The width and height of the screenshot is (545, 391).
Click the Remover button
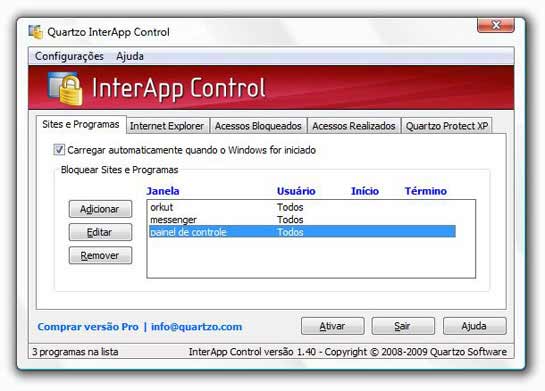coord(100,255)
